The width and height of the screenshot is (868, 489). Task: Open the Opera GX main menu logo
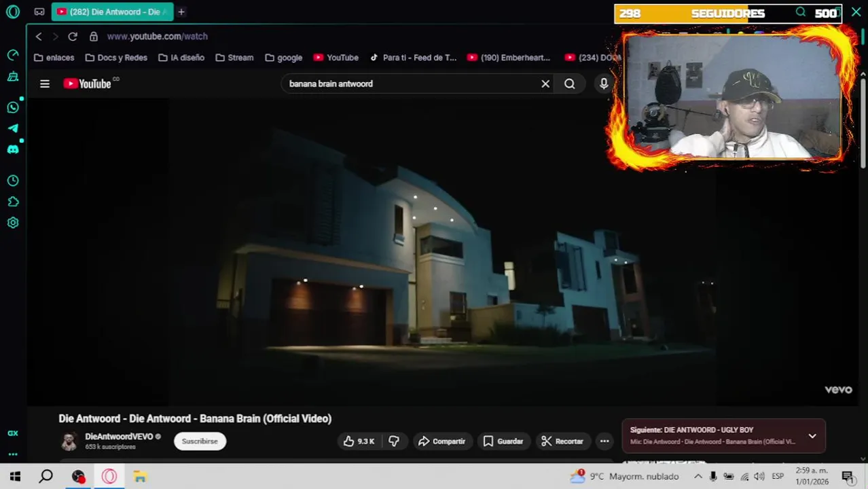pyautogui.click(x=13, y=12)
